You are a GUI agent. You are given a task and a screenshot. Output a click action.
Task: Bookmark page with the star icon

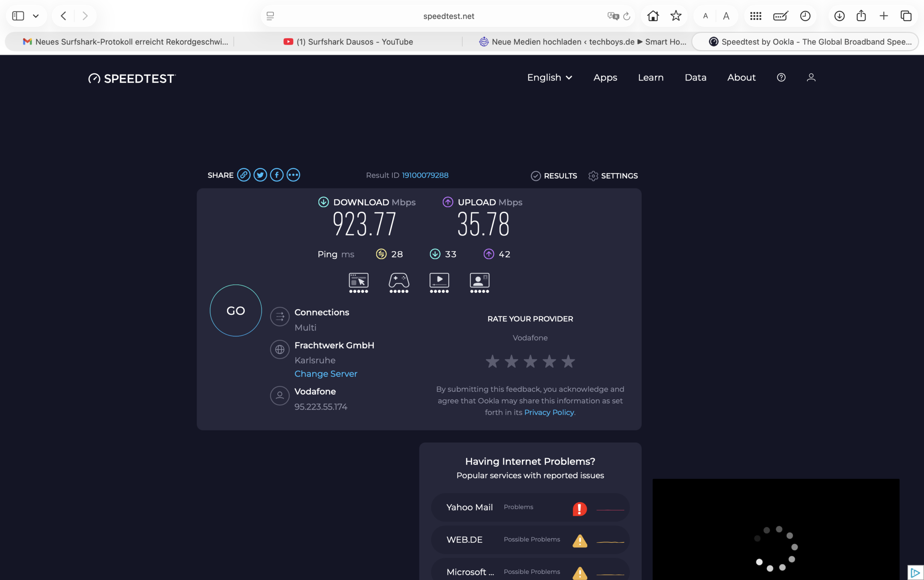click(x=676, y=16)
